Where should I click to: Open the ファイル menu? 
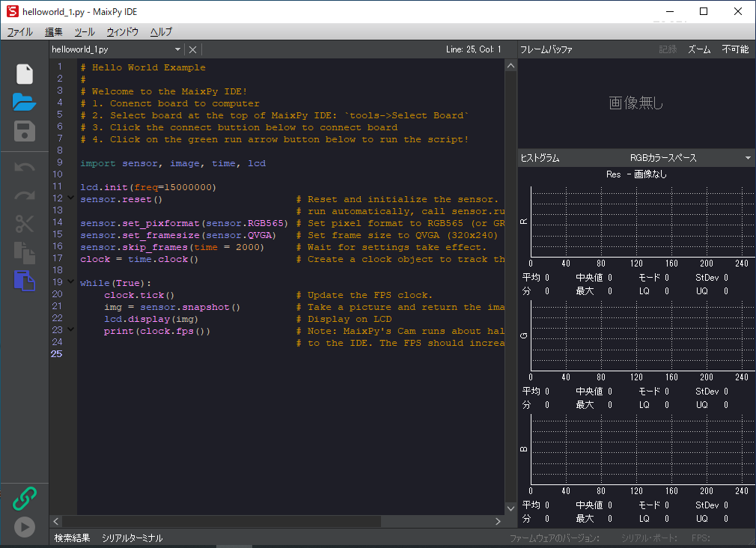click(19, 32)
